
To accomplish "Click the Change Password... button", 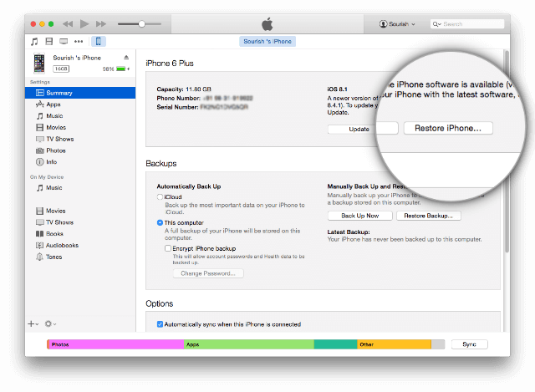I will click(x=208, y=273).
